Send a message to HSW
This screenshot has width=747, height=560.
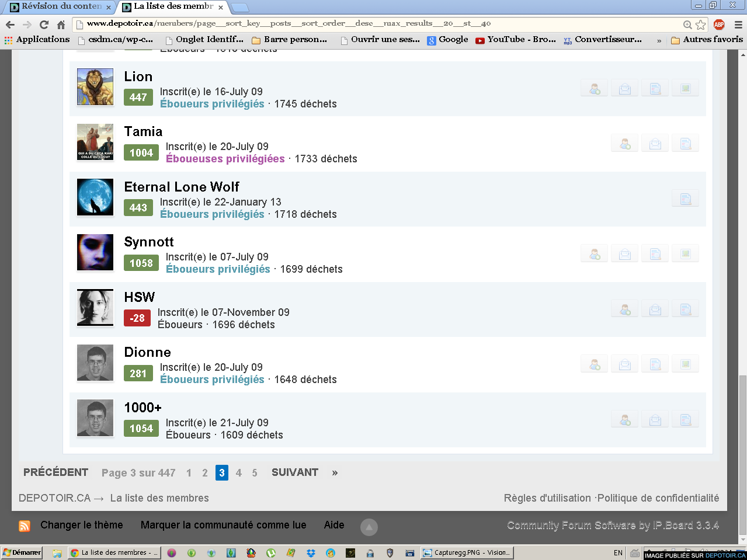[655, 309]
